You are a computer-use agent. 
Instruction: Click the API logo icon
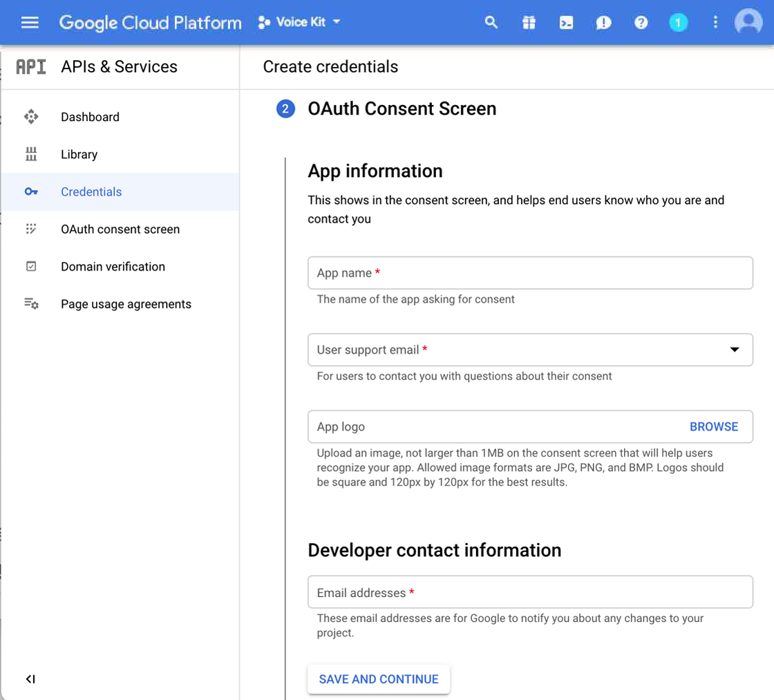tap(31, 66)
